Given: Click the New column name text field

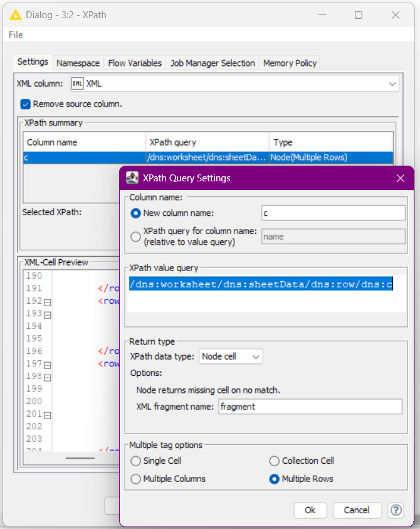Looking at the screenshot, I should (x=333, y=213).
